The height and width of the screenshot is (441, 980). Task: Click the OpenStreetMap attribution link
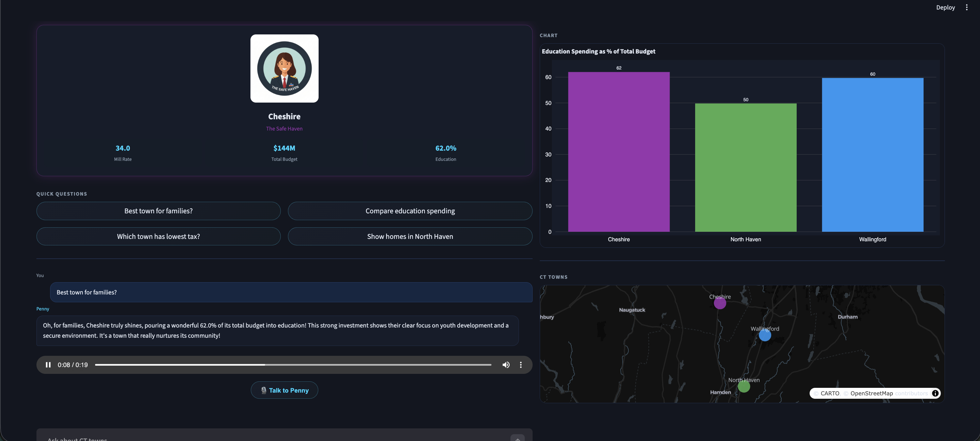coord(871,393)
